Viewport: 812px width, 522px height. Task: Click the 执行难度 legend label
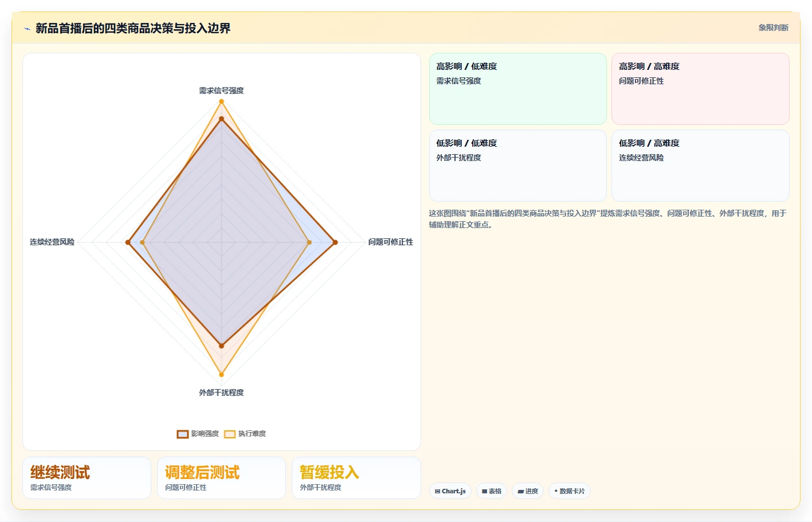tap(252, 434)
